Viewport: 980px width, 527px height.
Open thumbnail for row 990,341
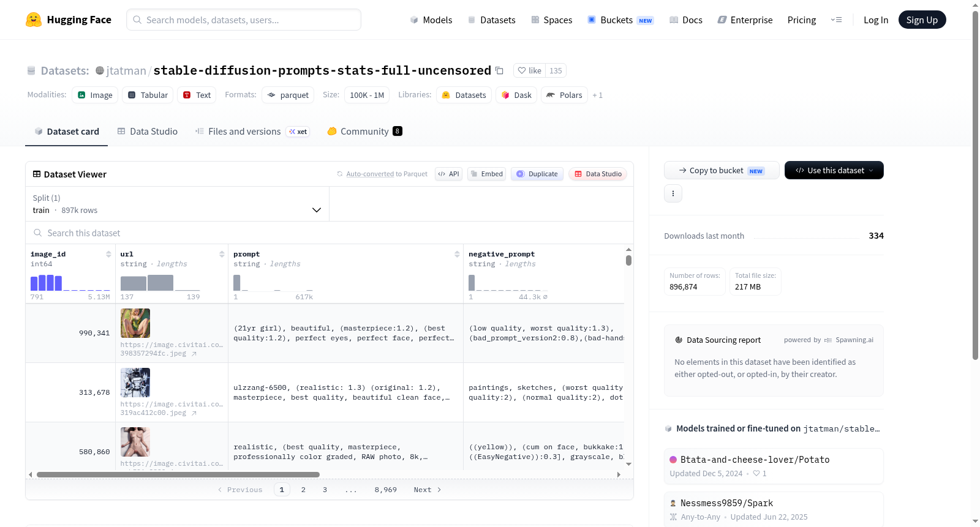coord(135,323)
